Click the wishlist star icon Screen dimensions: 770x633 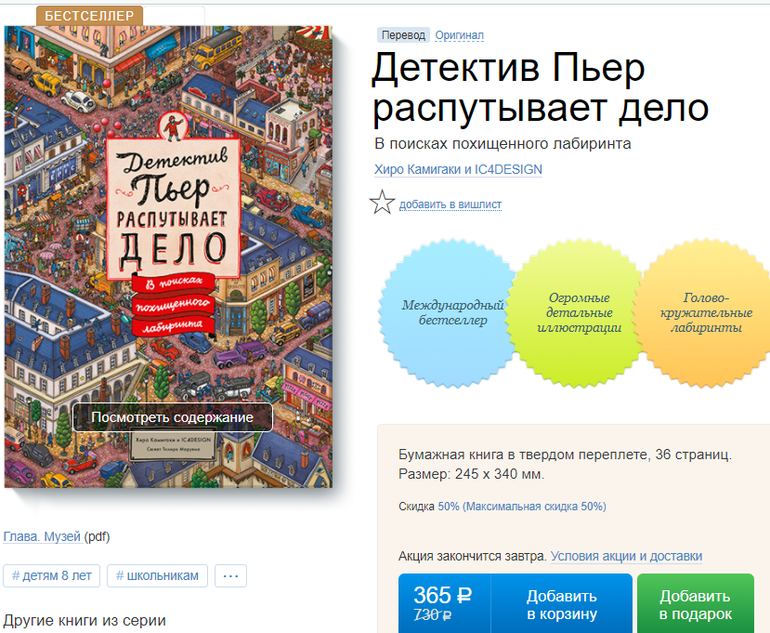pyautogui.click(x=382, y=202)
